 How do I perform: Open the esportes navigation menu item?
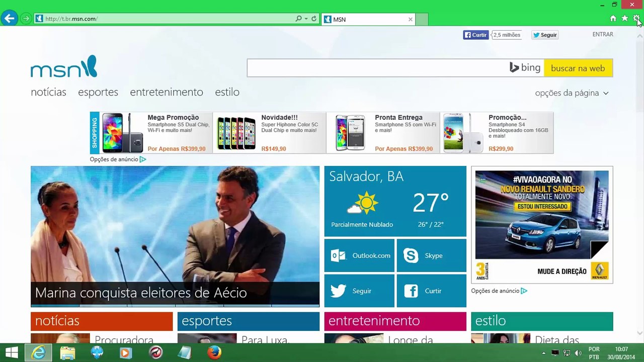click(98, 92)
